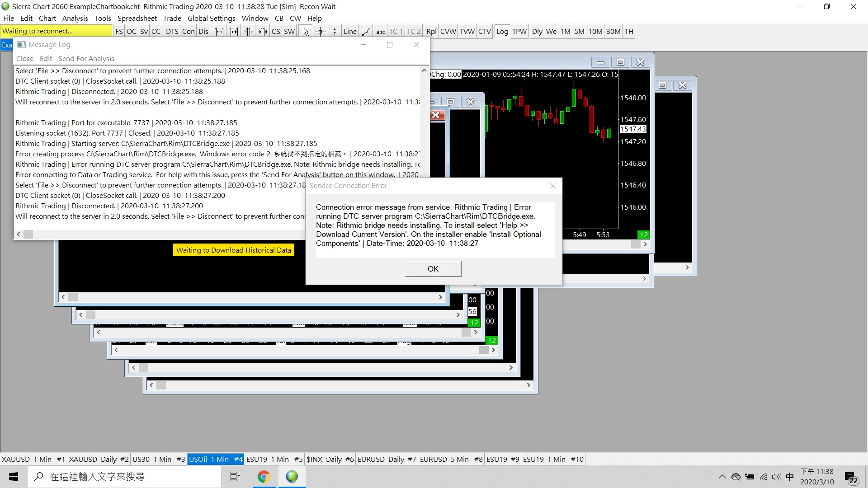868x488 pixels.
Task: Open the Trade menu
Action: pos(172,19)
